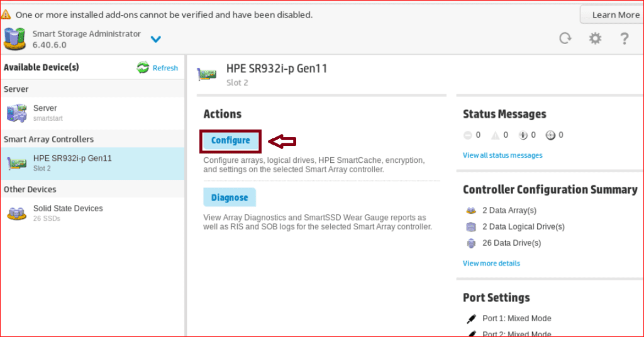644x337 pixels.
Task: Expand the Smart Storage Administrator dropdown chevron
Action: coord(156,40)
